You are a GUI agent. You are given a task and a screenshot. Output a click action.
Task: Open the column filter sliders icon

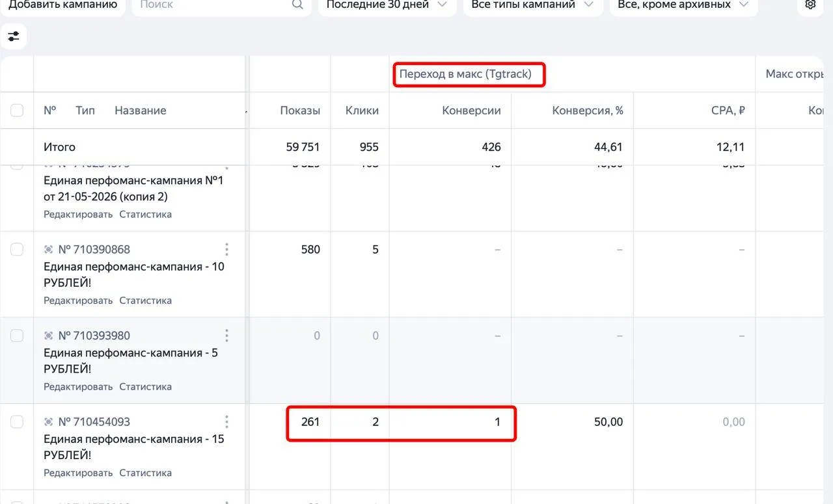pos(14,36)
